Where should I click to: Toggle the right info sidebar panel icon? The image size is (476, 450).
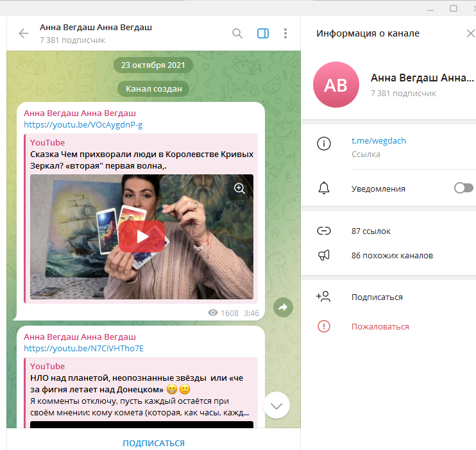coord(263,33)
